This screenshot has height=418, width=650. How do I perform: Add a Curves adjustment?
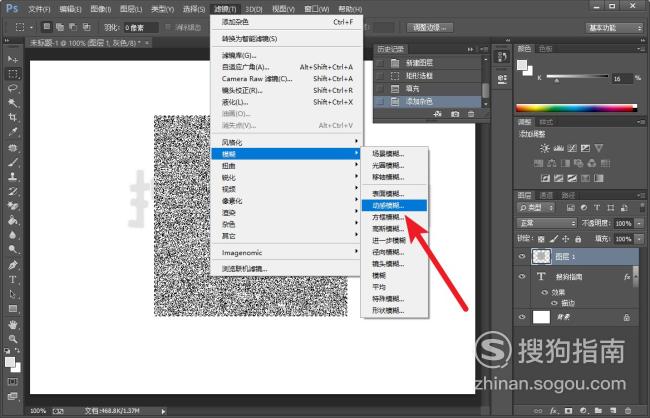(x=572, y=148)
